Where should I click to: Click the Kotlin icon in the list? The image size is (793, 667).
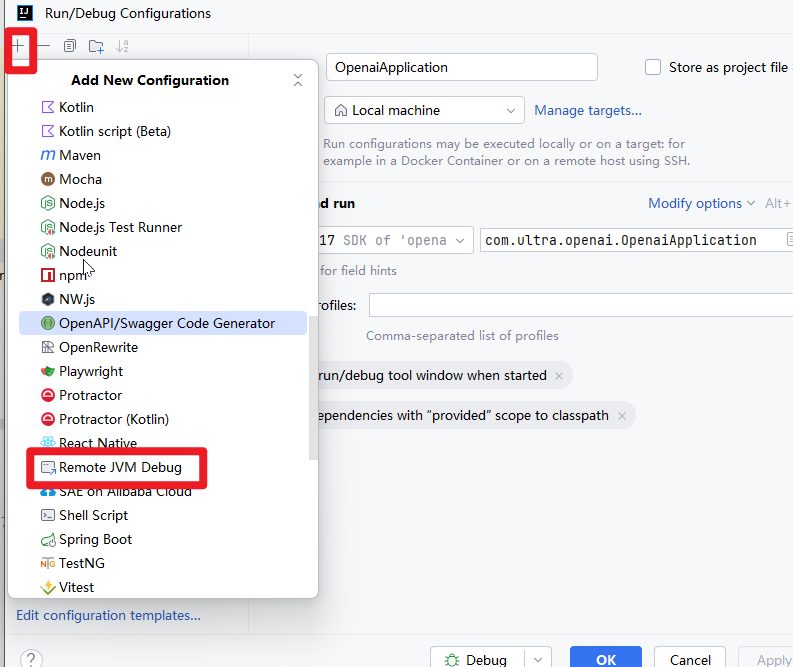point(48,107)
